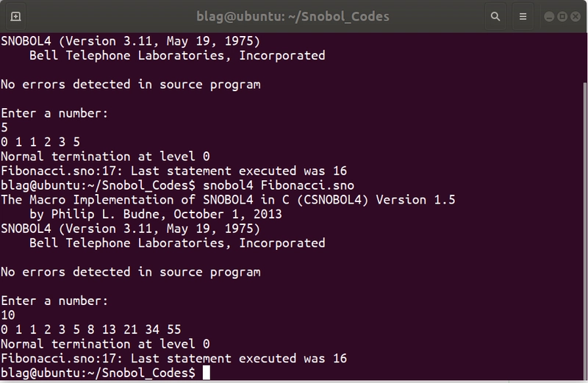
Task: Click the search magnifier icon
Action: (x=497, y=15)
